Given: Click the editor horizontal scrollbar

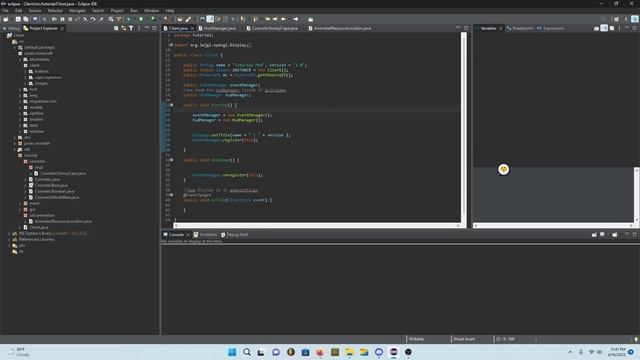Looking at the screenshot, I should click(x=317, y=225).
